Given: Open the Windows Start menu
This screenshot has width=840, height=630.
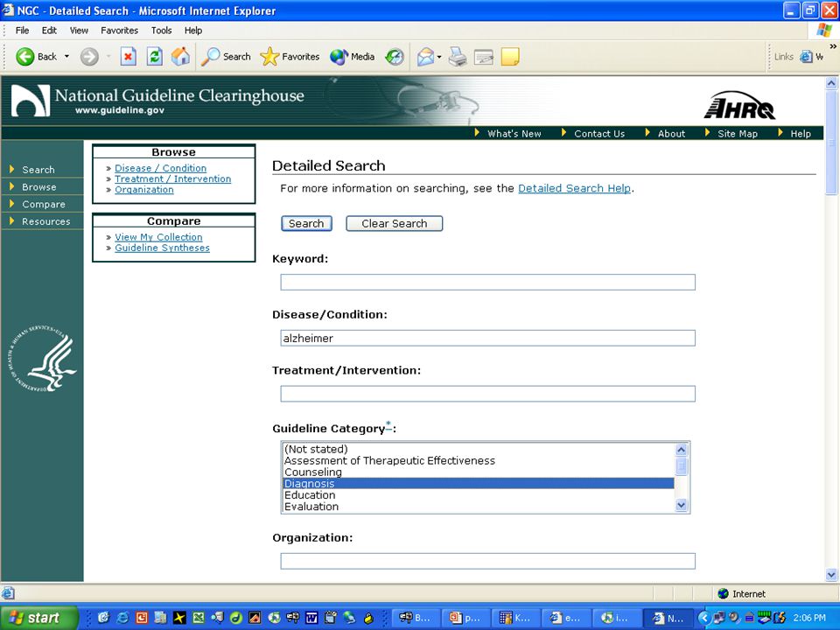Looking at the screenshot, I should (38, 618).
